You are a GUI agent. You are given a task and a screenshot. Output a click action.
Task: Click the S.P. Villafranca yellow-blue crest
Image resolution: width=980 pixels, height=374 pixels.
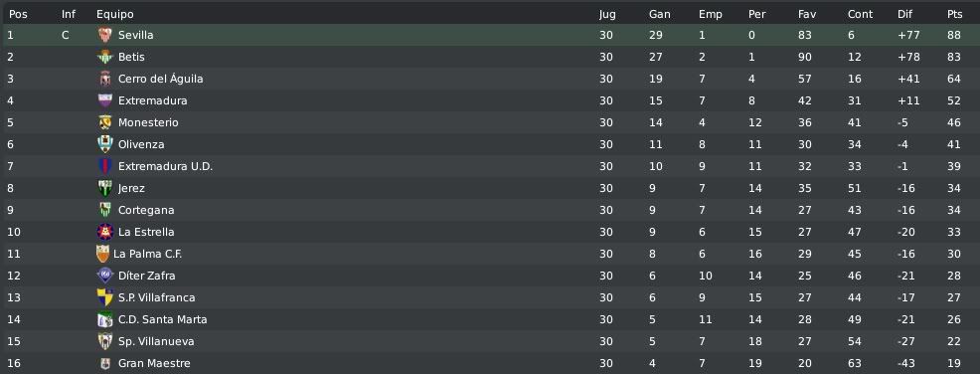(x=105, y=297)
